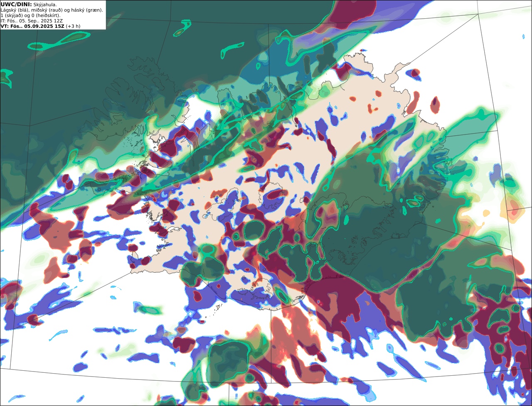Screen dimensions: 532x406
Task: Click the 'Lágský (blá), miðský (rauð) og háský (græn).' legend line
Action: click(x=52, y=10)
